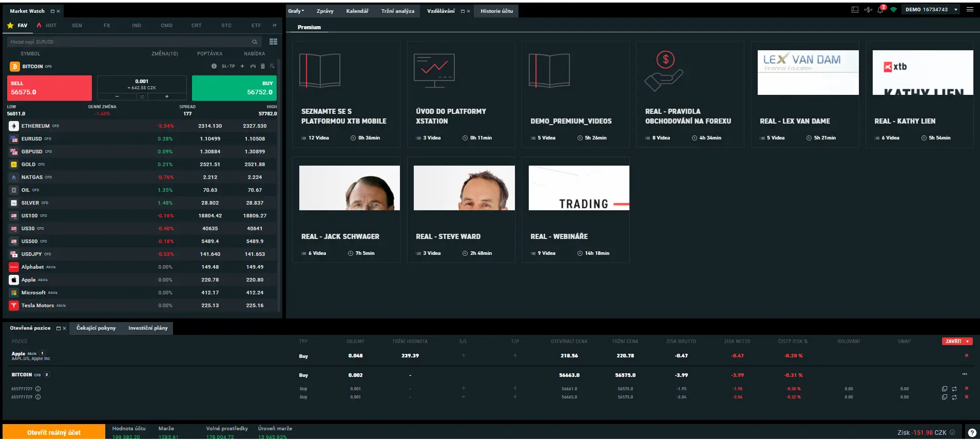Remove Bitcoin from favorites with trash icon
Image resolution: width=980 pixels, height=441 pixels.
click(x=263, y=66)
